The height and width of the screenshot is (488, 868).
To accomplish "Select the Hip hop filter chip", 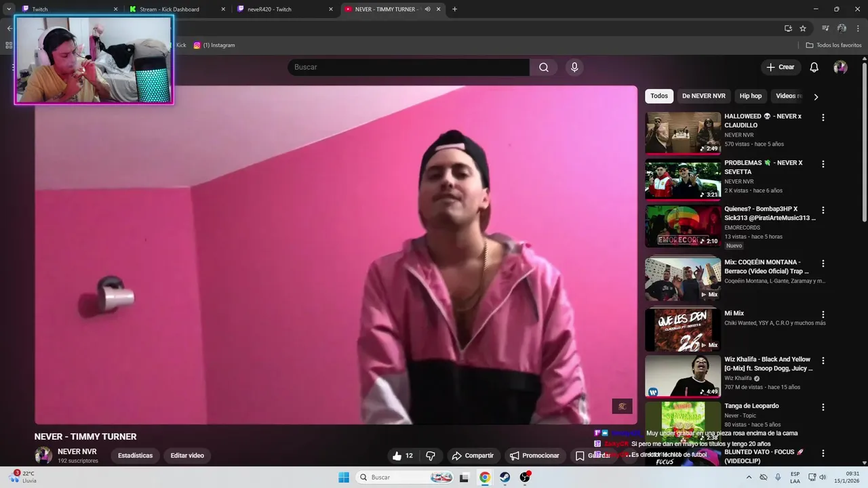I will [x=751, y=96].
